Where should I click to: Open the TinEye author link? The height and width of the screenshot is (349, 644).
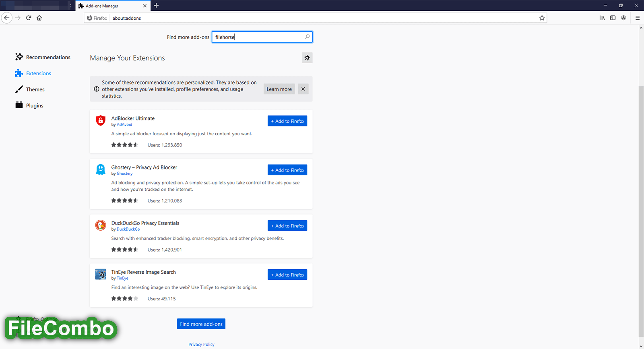click(x=122, y=279)
